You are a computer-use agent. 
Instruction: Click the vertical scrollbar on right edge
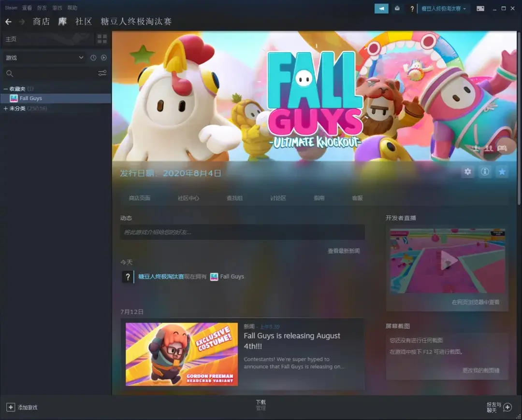pyautogui.click(x=519, y=118)
